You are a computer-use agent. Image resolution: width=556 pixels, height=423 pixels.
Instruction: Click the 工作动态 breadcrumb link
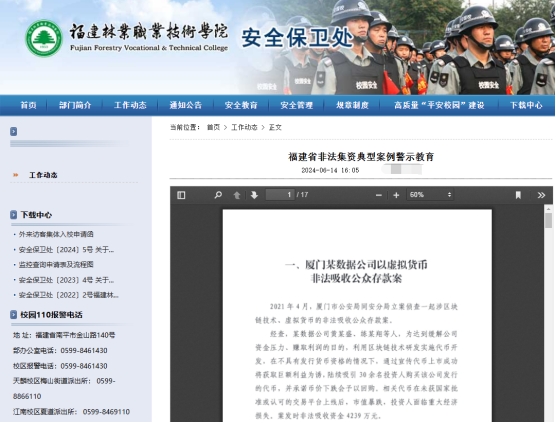click(x=244, y=127)
